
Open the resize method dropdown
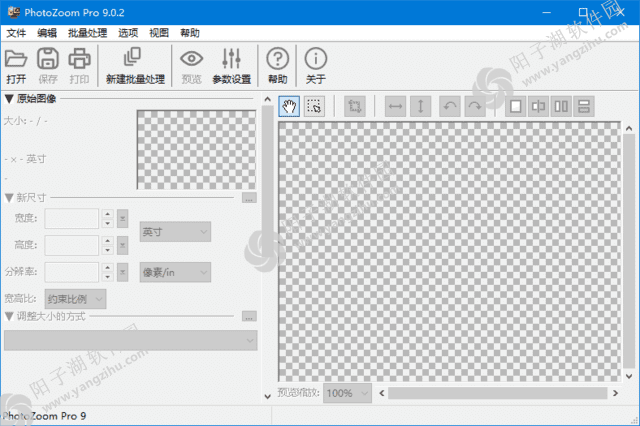131,340
